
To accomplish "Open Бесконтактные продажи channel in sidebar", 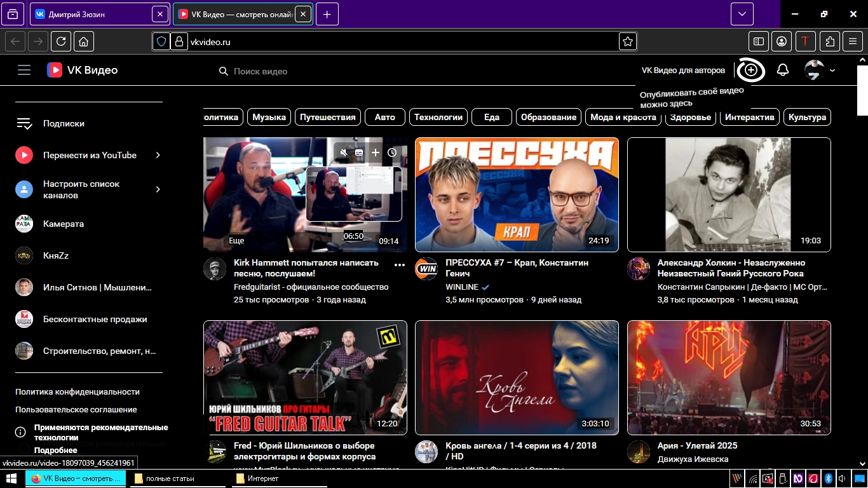I will (89, 319).
